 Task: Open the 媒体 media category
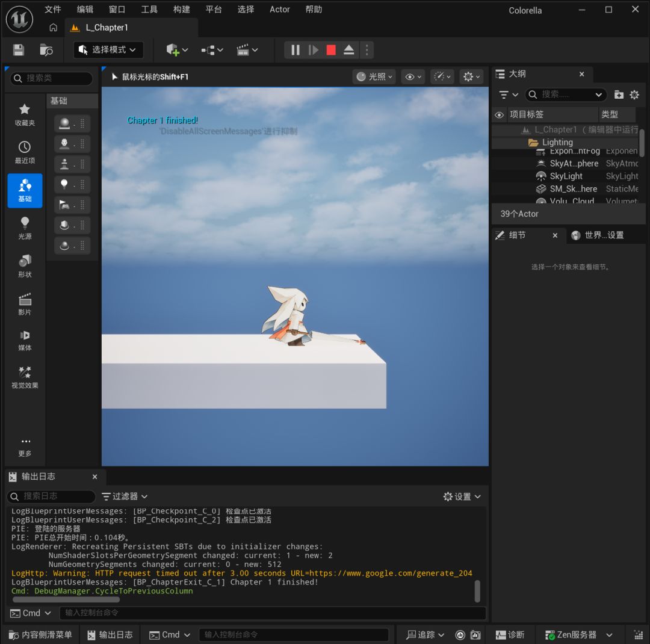tap(25, 340)
